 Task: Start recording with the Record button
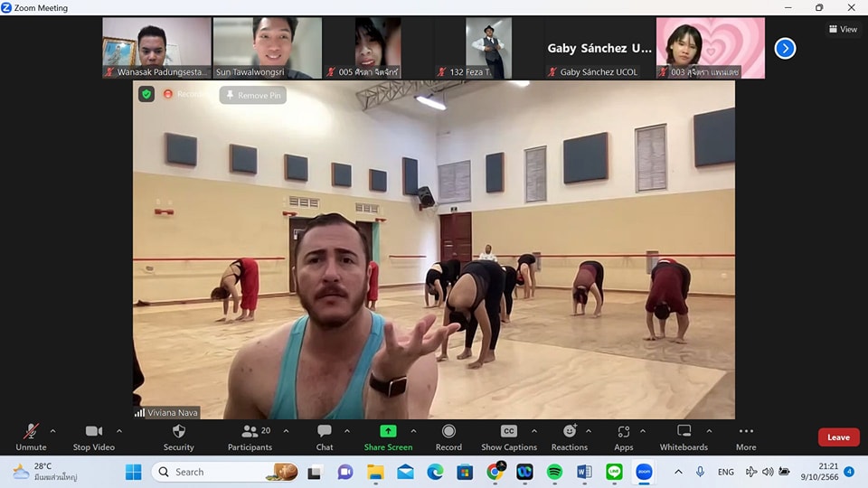click(x=448, y=433)
